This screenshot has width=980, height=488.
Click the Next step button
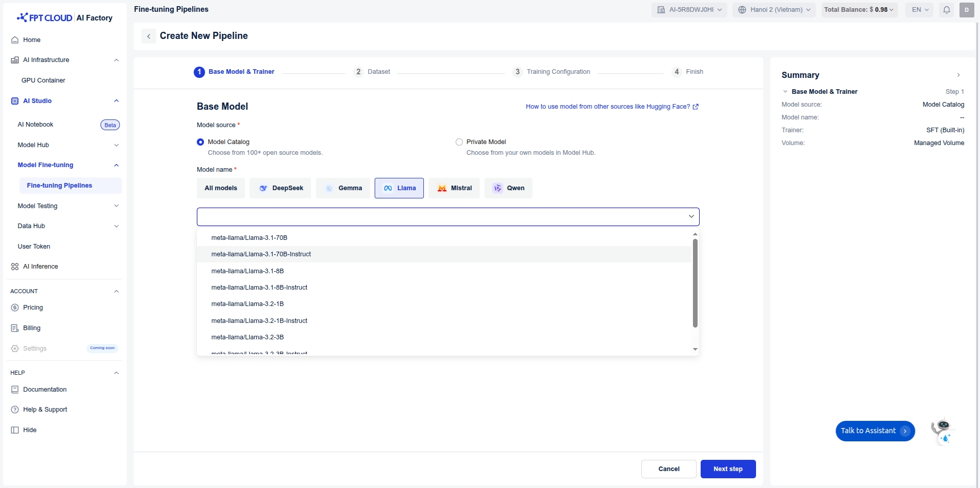[728, 469]
